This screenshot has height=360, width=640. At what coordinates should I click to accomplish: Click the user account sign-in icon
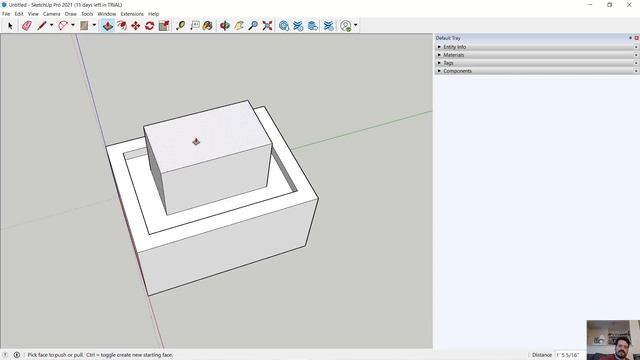pyautogui.click(x=346, y=26)
